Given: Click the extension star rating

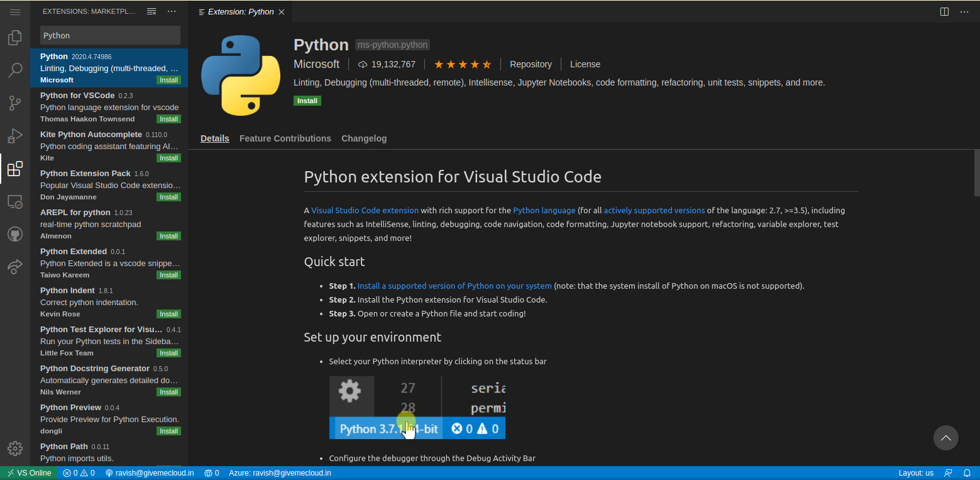Looking at the screenshot, I should point(462,64).
